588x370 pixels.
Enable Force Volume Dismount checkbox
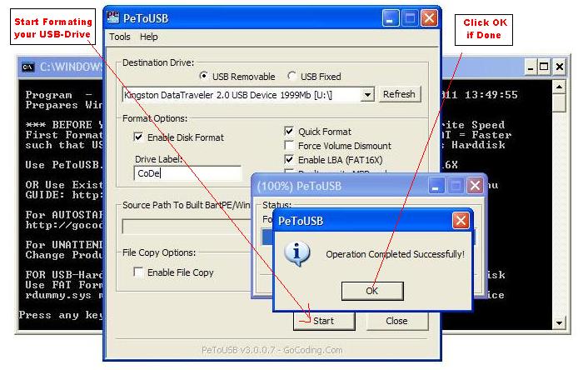click(289, 145)
